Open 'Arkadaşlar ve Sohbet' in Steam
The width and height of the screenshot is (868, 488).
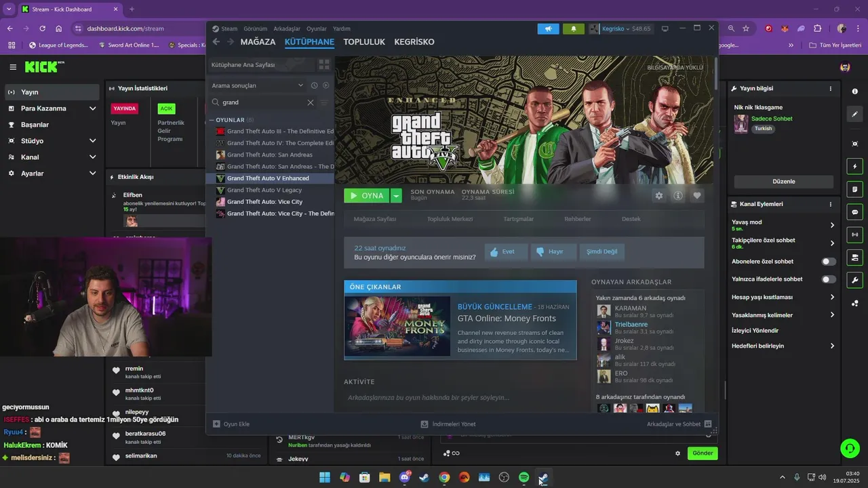click(x=679, y=424)
